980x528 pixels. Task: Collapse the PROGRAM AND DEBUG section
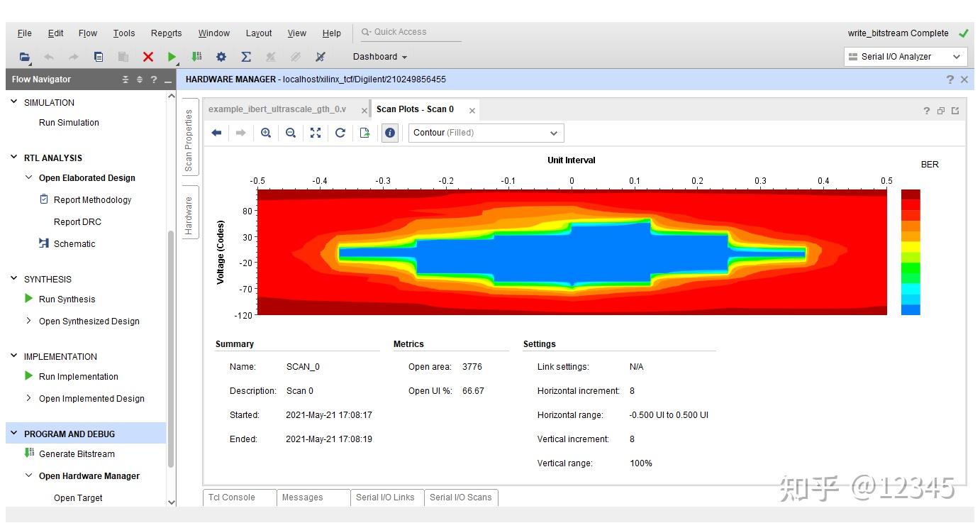pos(14,434)
